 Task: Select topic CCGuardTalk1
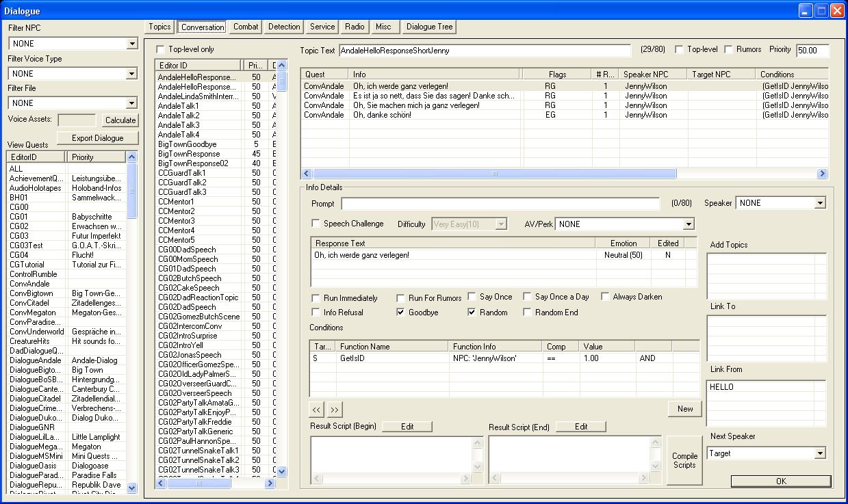pyautogui.click(x=216, y=173)
